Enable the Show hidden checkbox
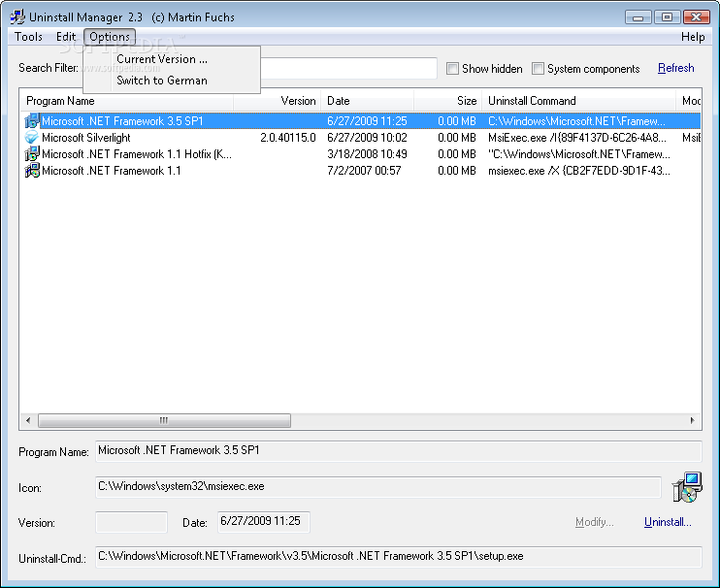The width and height of the screenshot is (720, 588). 452,69
